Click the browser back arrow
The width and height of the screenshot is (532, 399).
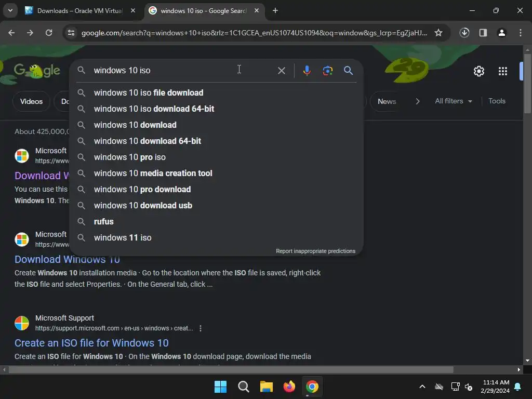pyautogui.click(x=11, y=33)
